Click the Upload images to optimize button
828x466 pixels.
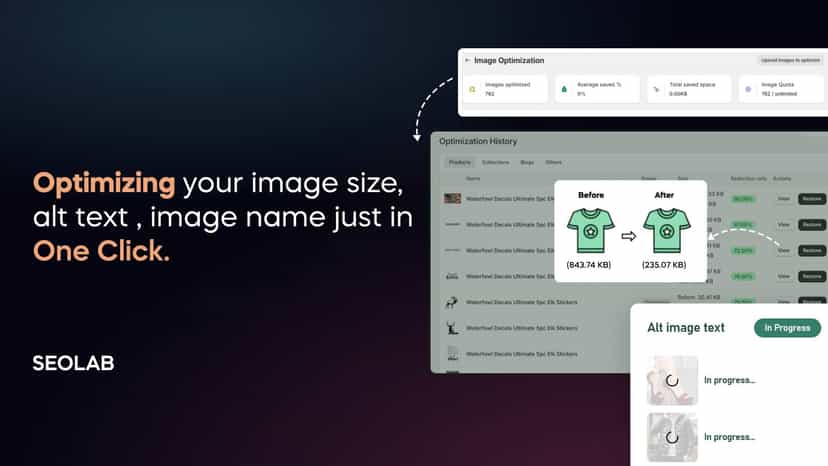coord(790,60)
